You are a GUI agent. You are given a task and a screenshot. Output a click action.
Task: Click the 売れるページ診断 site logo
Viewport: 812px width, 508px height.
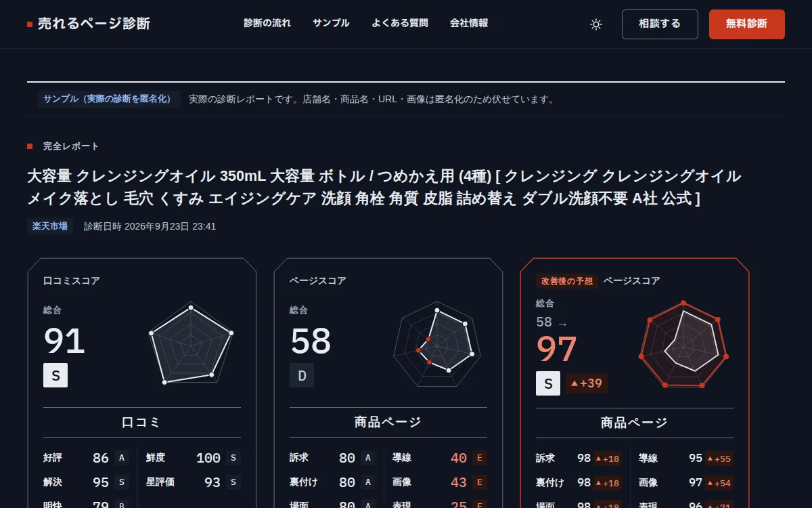(89, 24)
